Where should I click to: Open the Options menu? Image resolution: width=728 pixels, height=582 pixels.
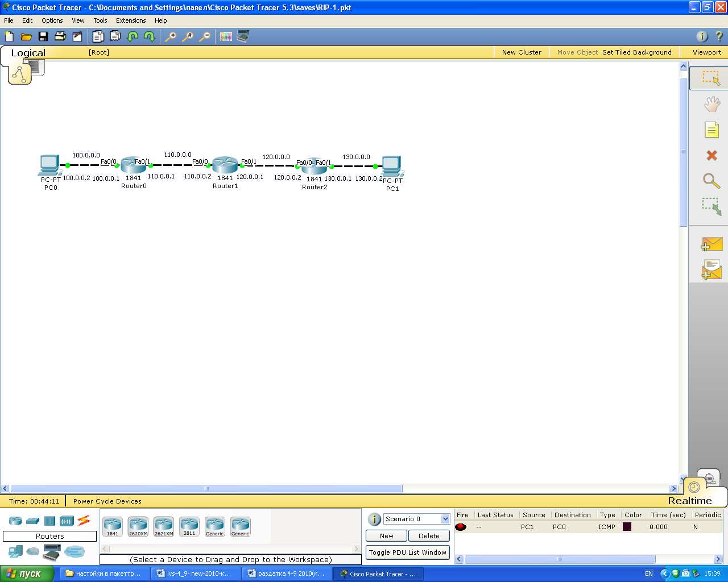pos(52,20)
